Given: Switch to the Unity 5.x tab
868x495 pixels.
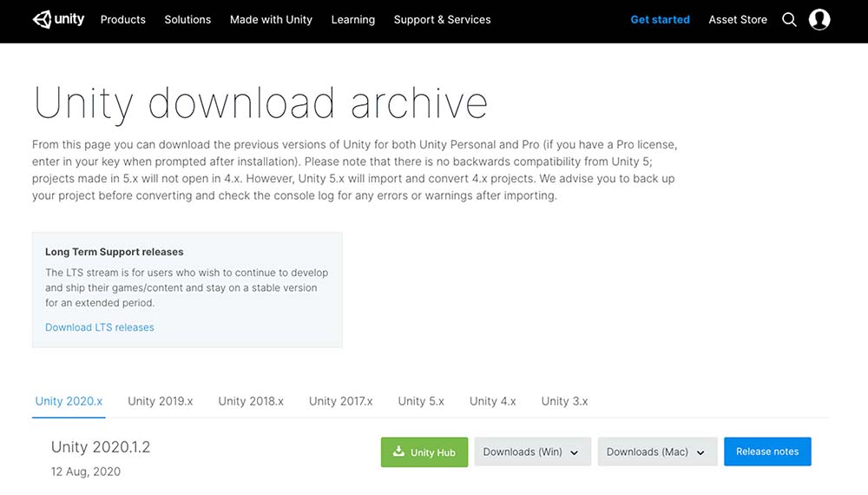Looking at the screenshot, I should click(421, 401).
